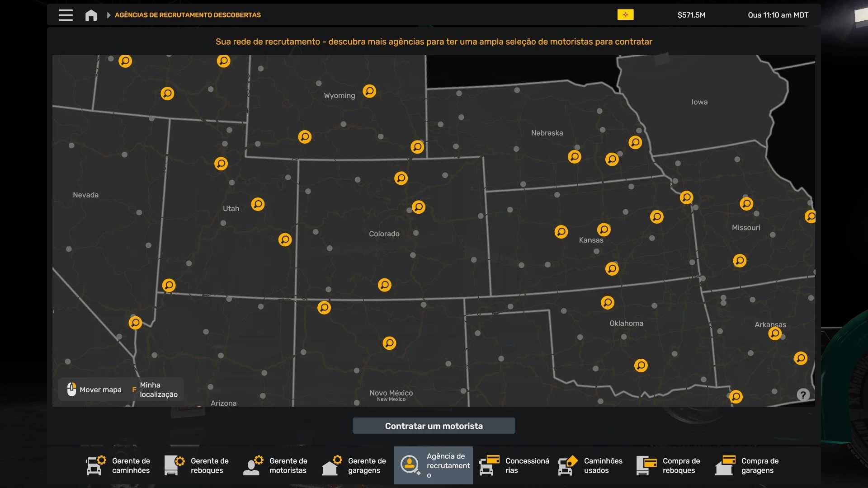The height and width of the screenshot is (488, 868).
Task: Click the New Mexico flag icon
Action: 625,15
